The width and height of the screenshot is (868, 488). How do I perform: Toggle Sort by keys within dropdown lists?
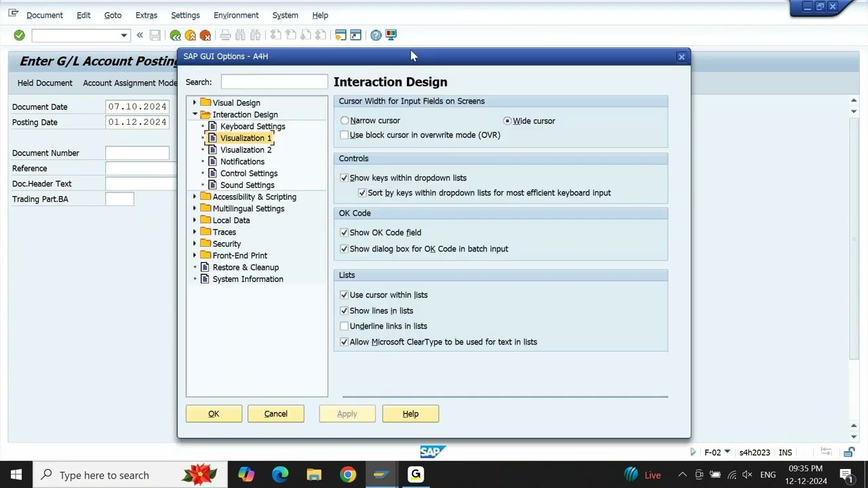pos(362,192)
